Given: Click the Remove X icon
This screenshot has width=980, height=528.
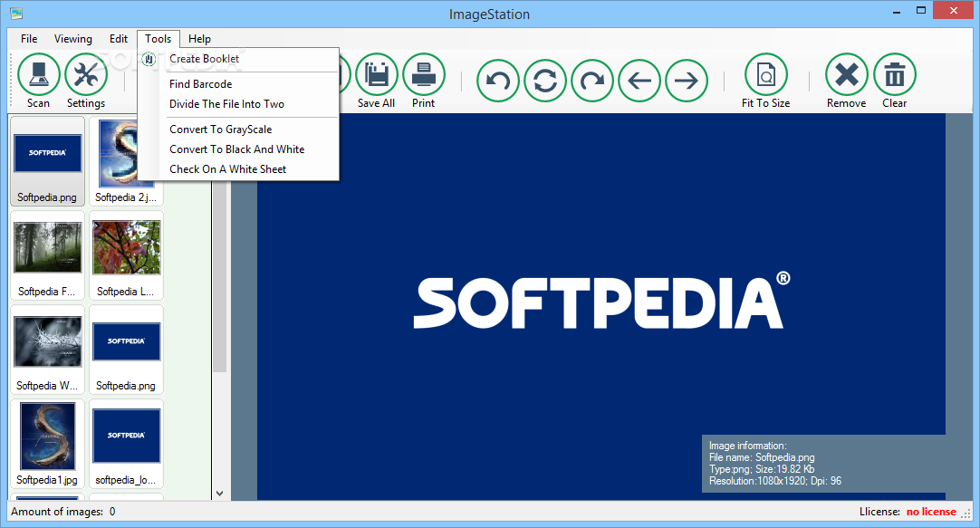Looking at the screenshot, I should tap(847, 74).
